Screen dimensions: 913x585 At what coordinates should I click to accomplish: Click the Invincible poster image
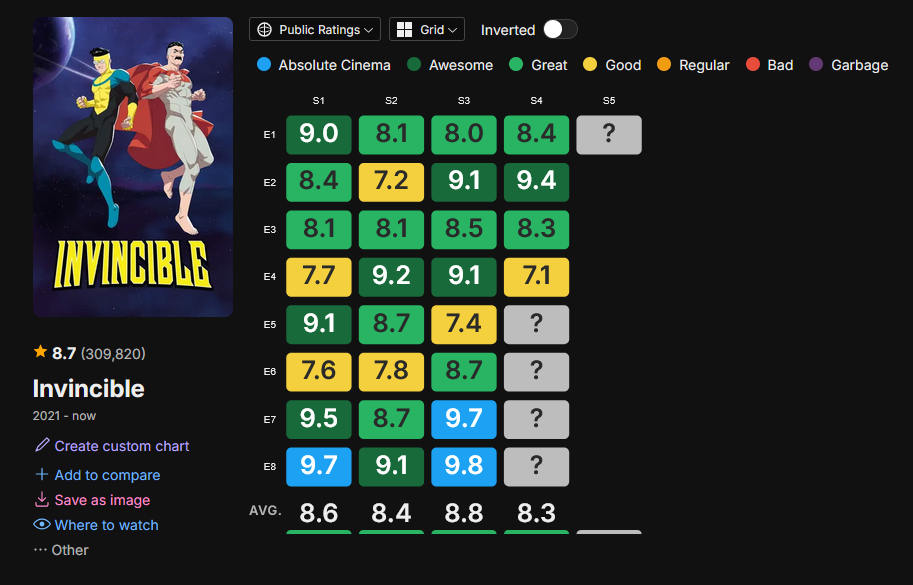click(132, 166)
